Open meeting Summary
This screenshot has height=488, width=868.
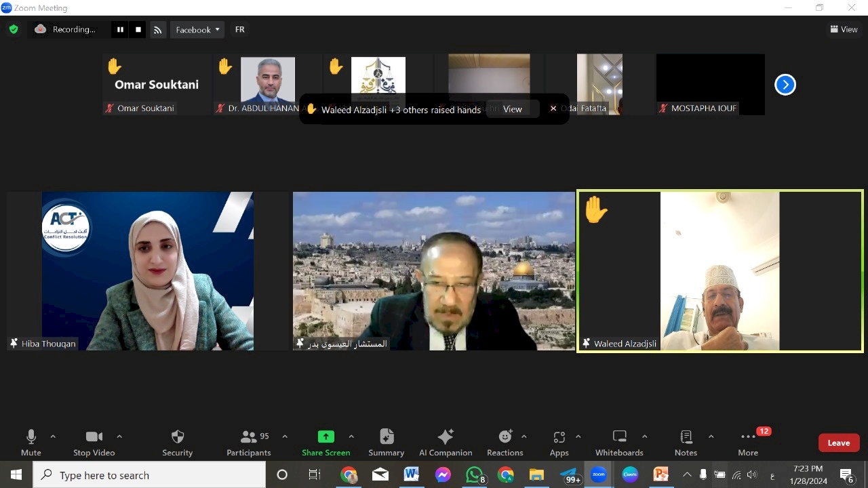387,443
